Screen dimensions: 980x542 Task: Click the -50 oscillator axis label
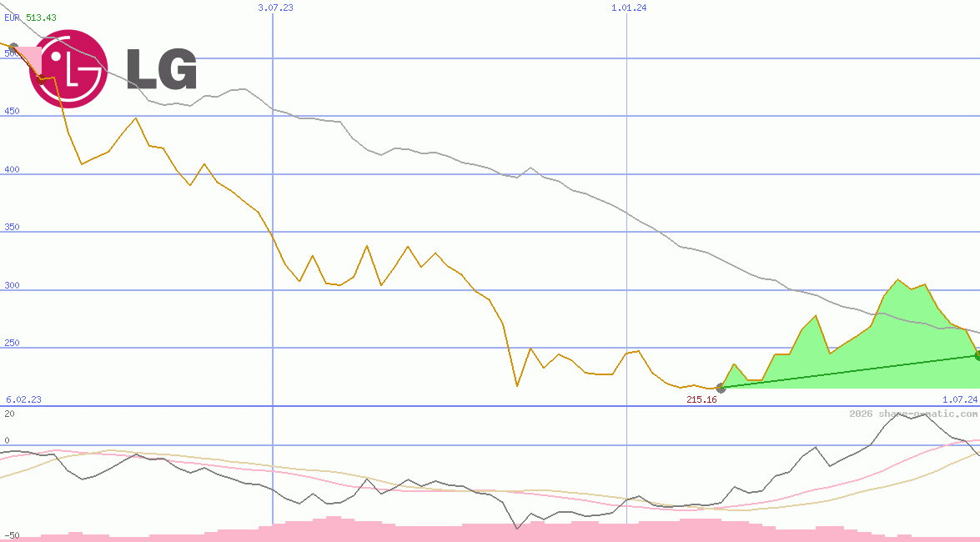click(x=12, y=534)
